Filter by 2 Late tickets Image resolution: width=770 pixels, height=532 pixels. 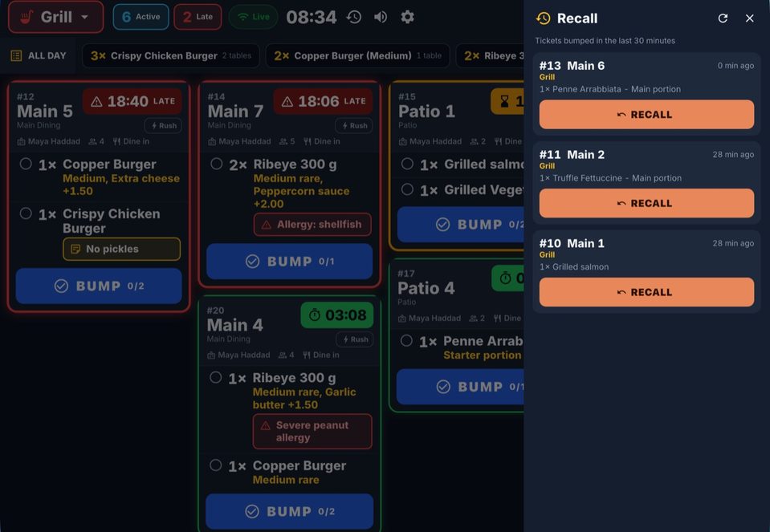point(198,17)
